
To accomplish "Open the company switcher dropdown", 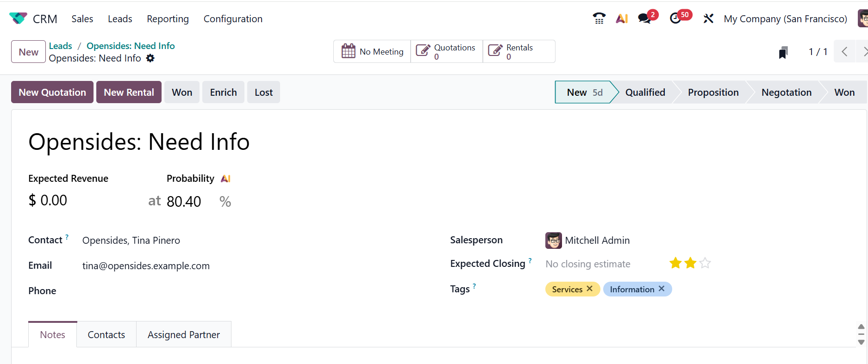I will click(785, 19).
